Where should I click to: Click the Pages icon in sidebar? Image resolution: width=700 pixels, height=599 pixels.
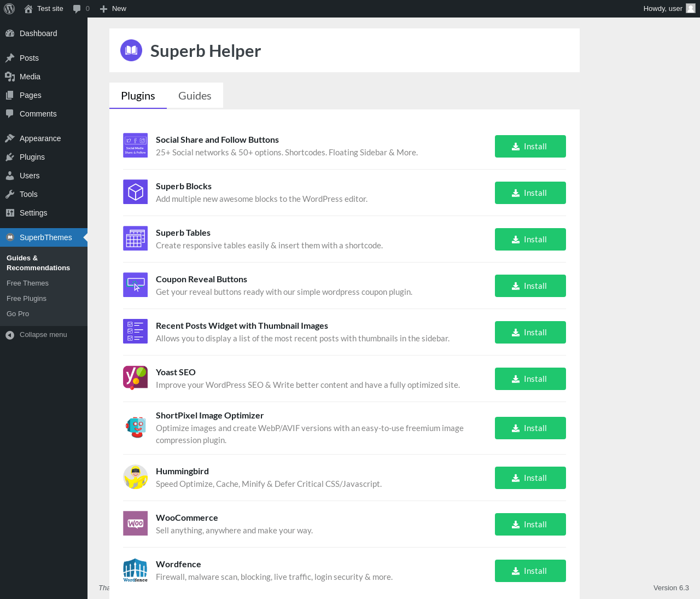point(10,95)
